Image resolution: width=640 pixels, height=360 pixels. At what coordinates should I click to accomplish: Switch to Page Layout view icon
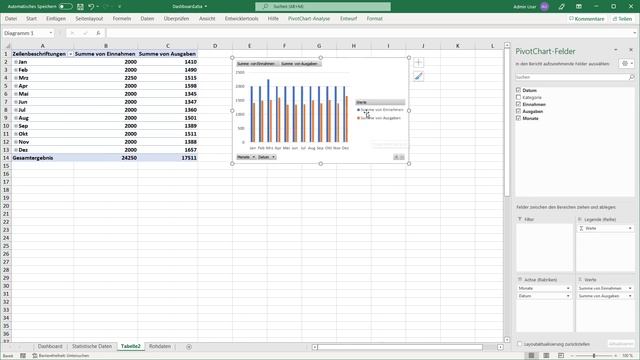point(546,356)
